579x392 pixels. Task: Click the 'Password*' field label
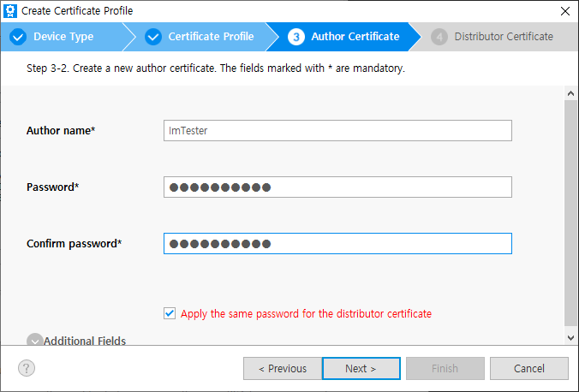pyautogui.click(x=53, y=187)
